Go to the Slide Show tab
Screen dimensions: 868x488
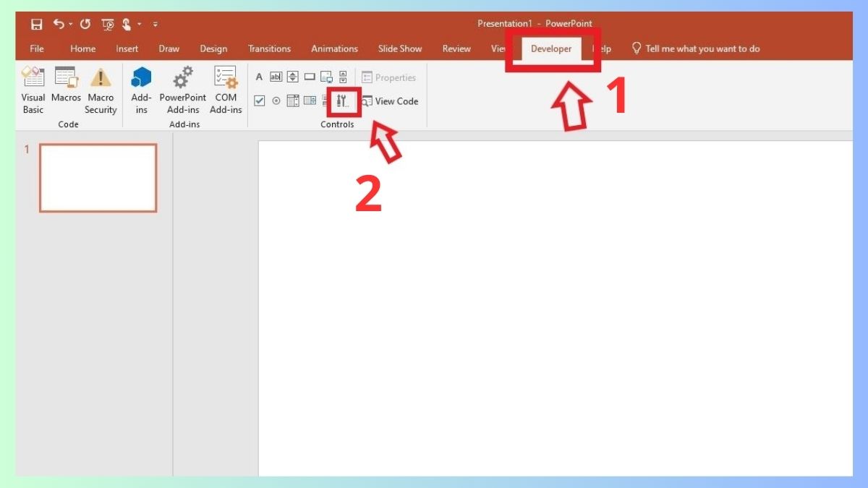400,48
